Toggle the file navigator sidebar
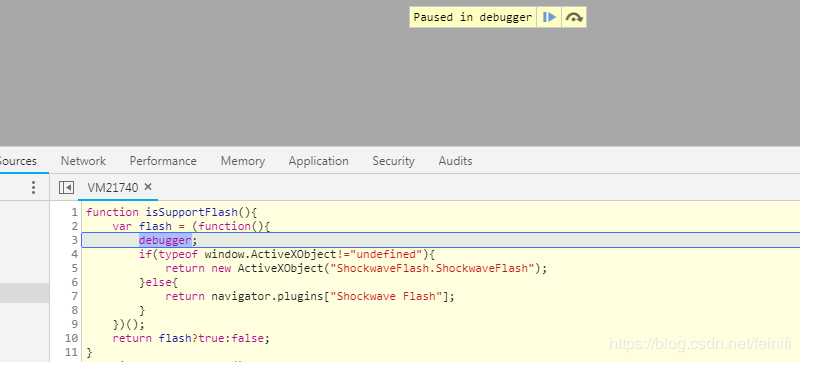Image resolution: width=819 pixels, height=370 pixels. 66,187
